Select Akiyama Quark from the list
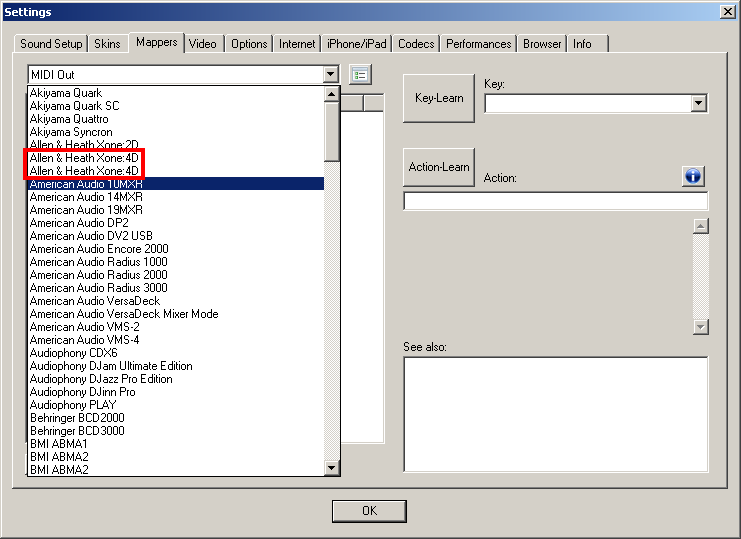 tap(176, 93)
